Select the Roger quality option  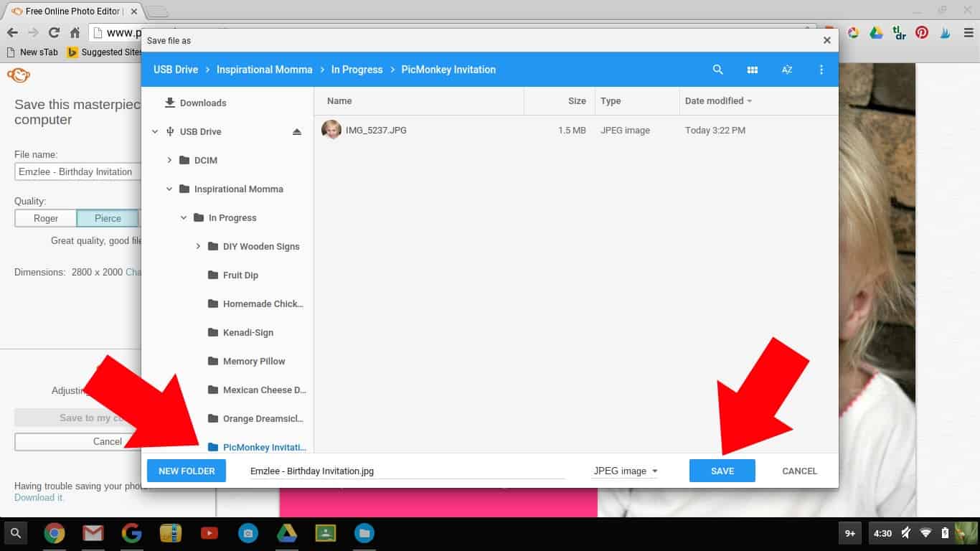pyautogui.click(x=46, y=218)
